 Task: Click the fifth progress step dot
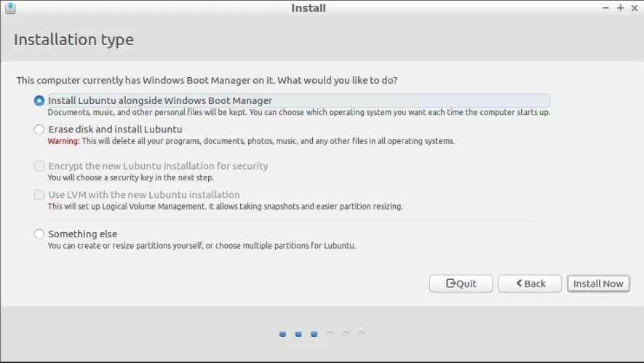(x=346, y=334)
